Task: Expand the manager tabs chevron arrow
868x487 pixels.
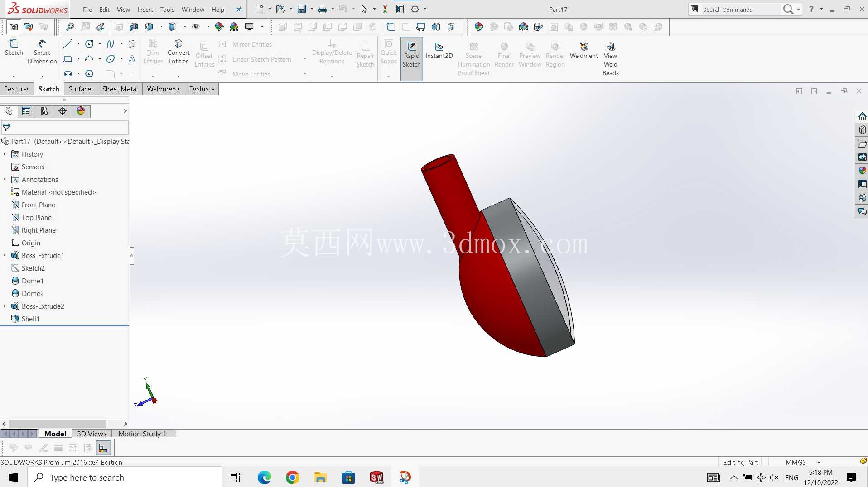Action: point(125,111)
